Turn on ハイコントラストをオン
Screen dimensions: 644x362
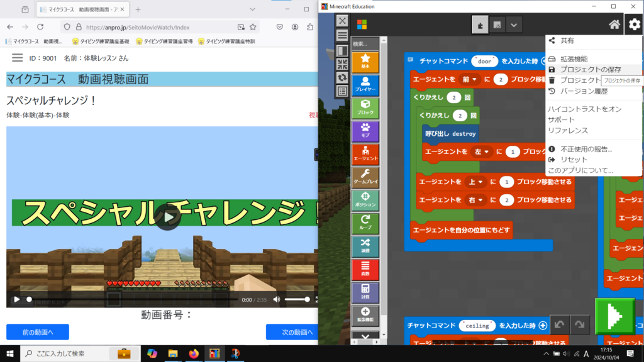[584, 109]
